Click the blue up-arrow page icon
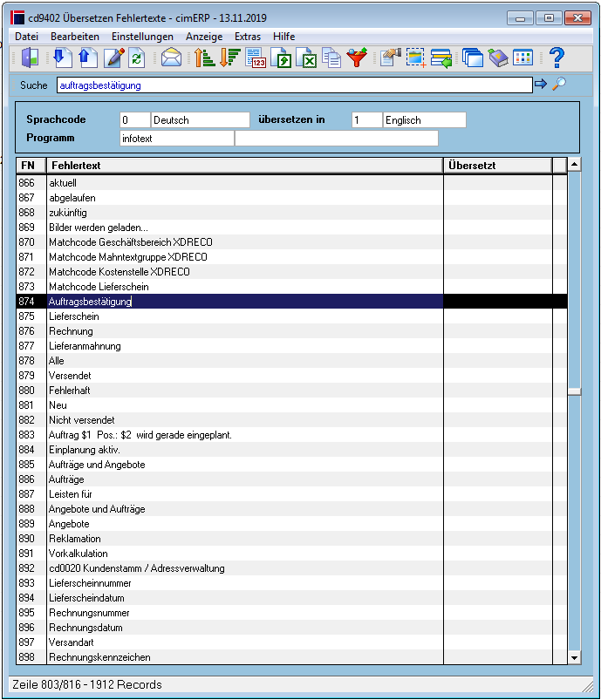This screenshot has width=601, height=700. [88, 58]
